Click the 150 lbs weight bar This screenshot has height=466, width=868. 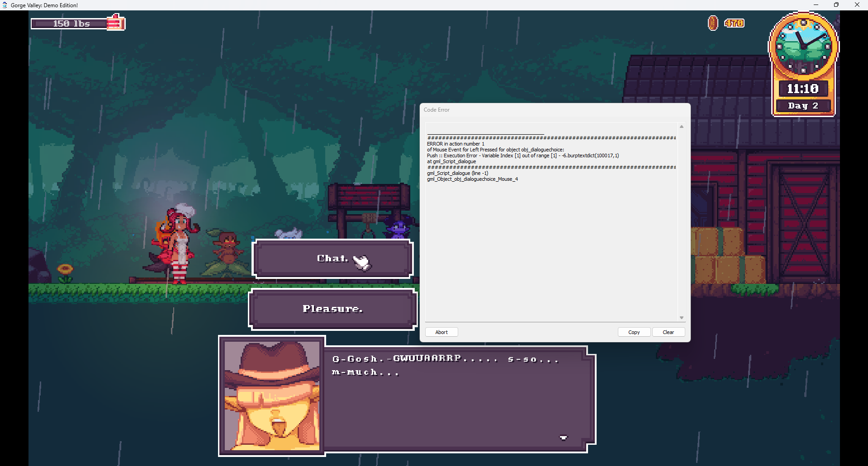click(70, 24)
